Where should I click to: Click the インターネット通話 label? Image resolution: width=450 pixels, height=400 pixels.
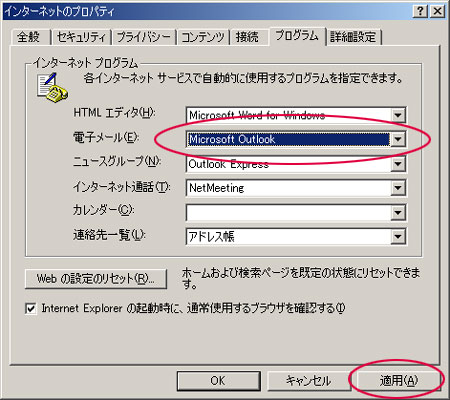(121, 187)
